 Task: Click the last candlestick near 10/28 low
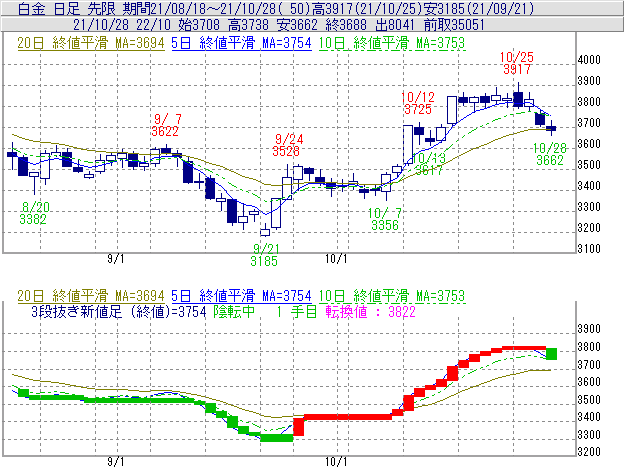[x=551, y=128]
